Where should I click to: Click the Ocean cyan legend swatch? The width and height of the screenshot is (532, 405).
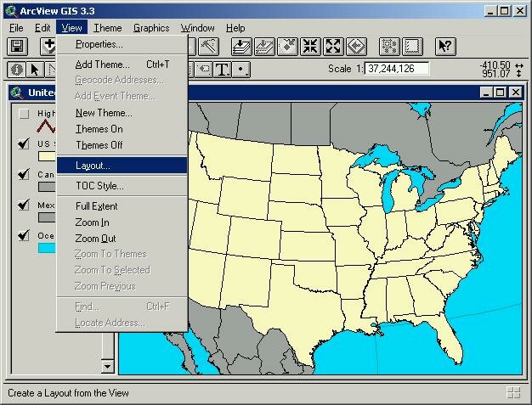(47, 248)
